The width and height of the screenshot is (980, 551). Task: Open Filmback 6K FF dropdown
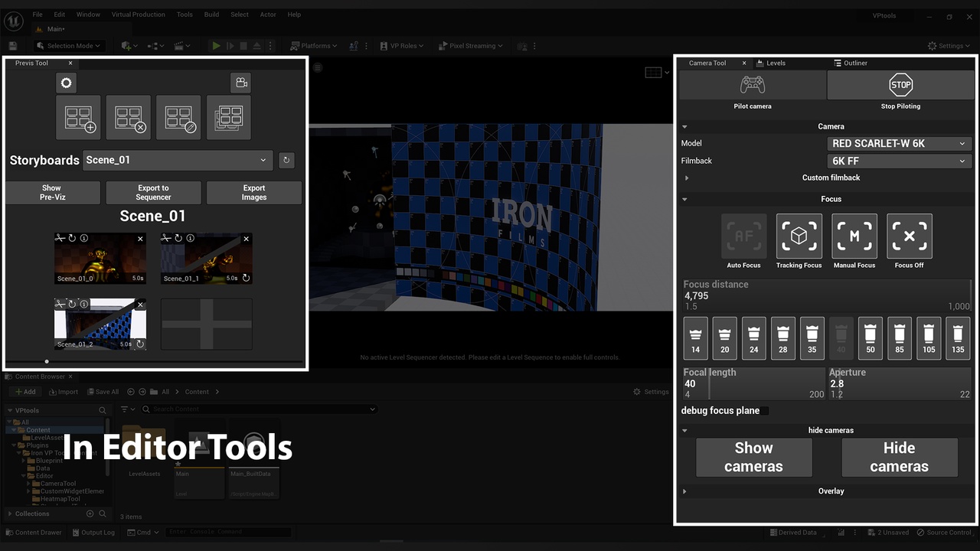(x=900, y=161)
